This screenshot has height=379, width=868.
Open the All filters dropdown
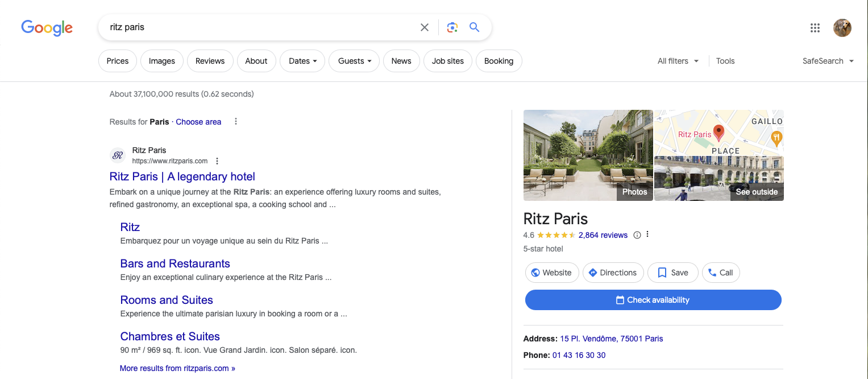678,61
